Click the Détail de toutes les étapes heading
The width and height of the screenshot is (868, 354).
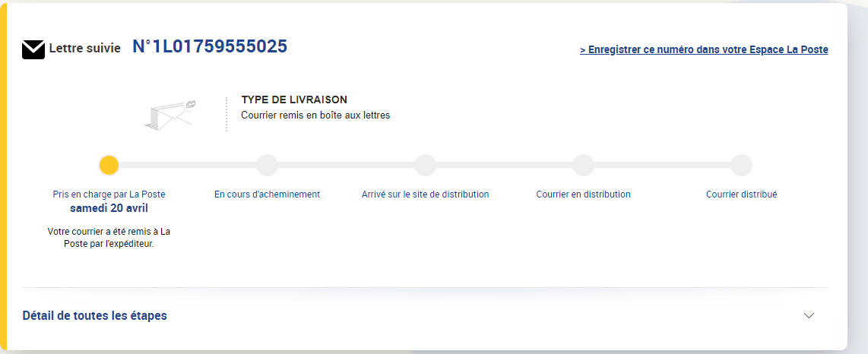pos(95,316)
